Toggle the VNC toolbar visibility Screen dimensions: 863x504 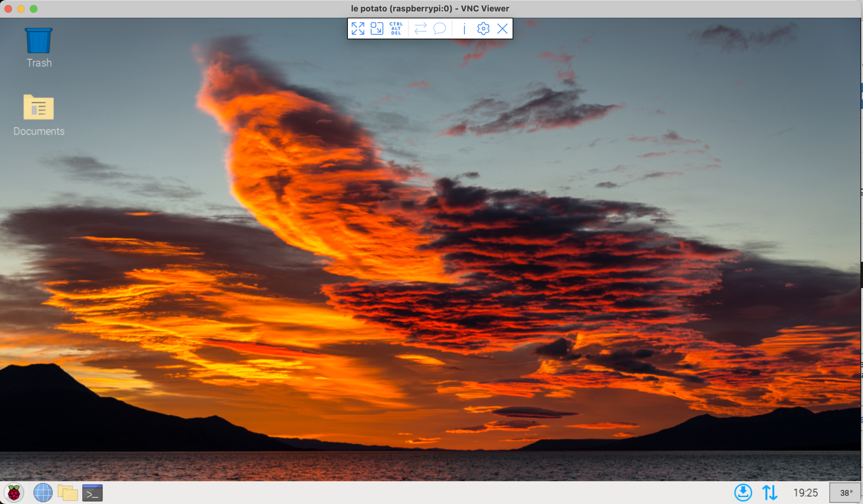pos(503,28)
